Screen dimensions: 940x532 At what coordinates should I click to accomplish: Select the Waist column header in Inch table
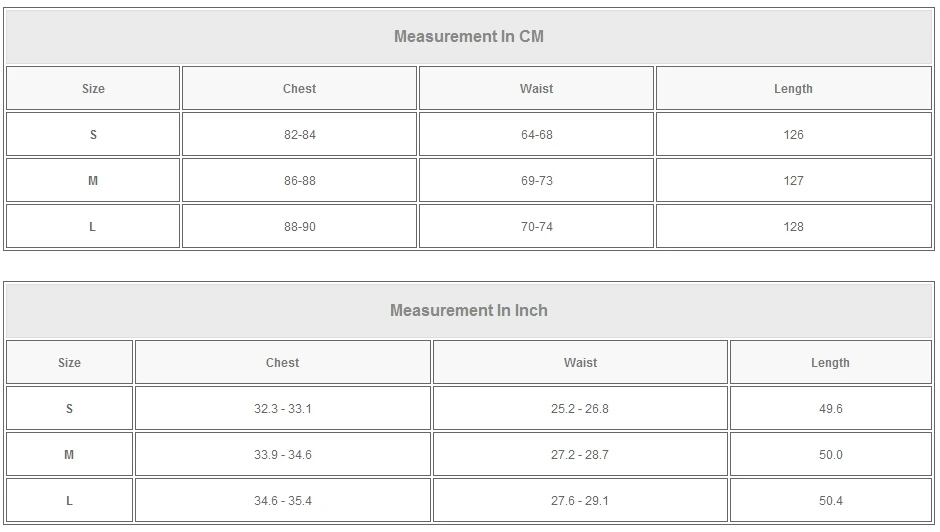(x=580, y=363)
